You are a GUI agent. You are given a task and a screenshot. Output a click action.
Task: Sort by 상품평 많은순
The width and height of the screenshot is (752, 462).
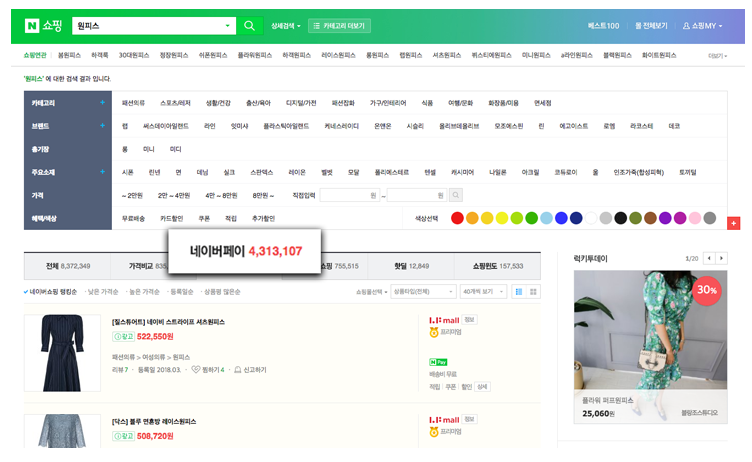tap(220, 292)
